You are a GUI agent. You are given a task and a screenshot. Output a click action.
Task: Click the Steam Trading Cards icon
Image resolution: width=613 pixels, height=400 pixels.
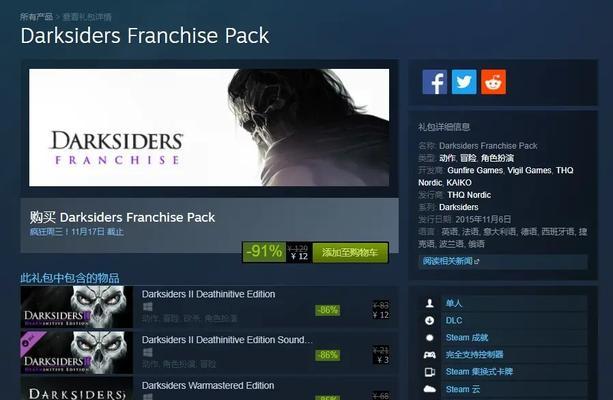[x=430, y=372]
